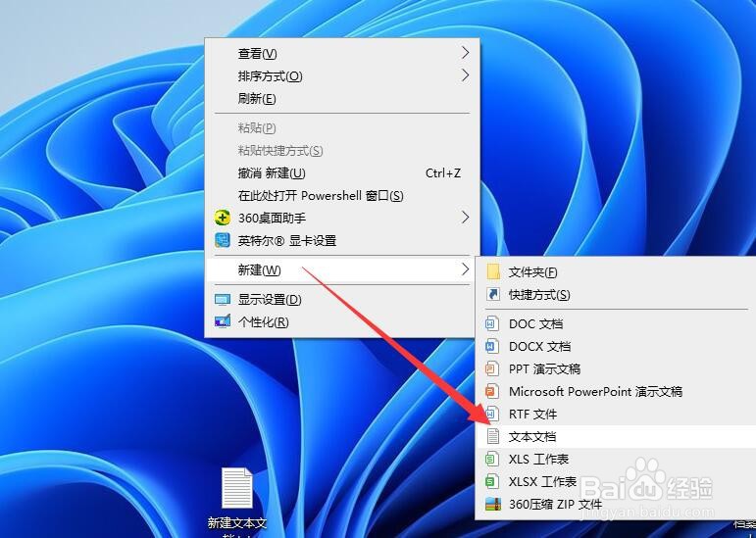Image resolution: width=756 pixels, height=538 pixels.
Task: Open 排序方式(O) menu entry
Action: coord(342,76)
